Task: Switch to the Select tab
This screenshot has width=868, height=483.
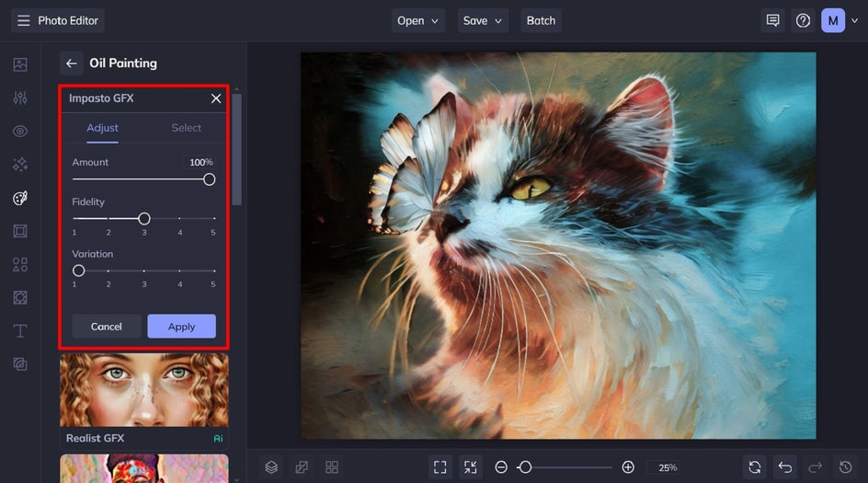Action: [186, 128]
